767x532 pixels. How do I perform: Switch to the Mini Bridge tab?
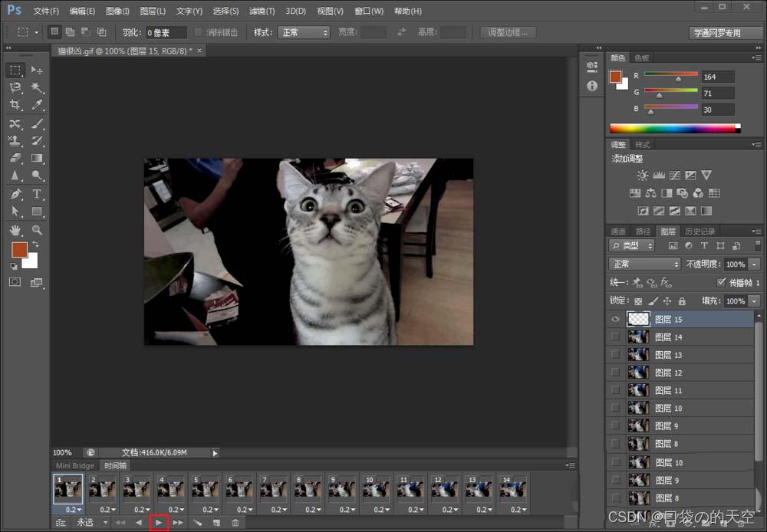tap(75, 465)
